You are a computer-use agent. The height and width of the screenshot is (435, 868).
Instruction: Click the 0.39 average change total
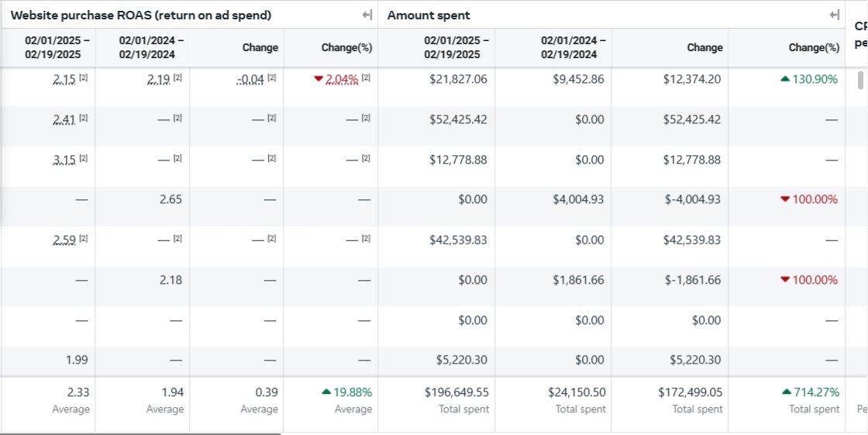[x=267, y=392]
